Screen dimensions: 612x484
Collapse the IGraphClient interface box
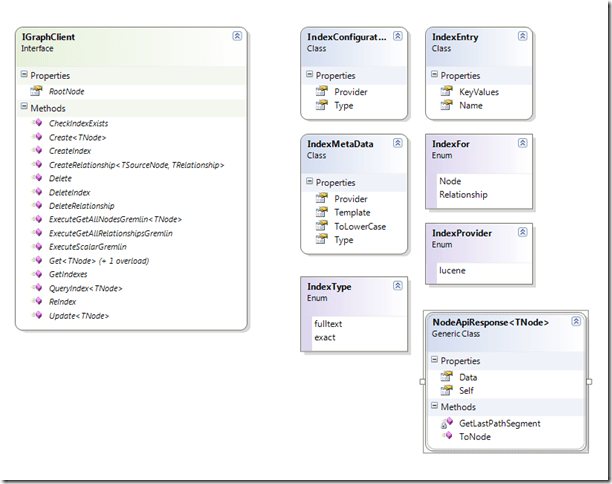[x=236, y=35]
